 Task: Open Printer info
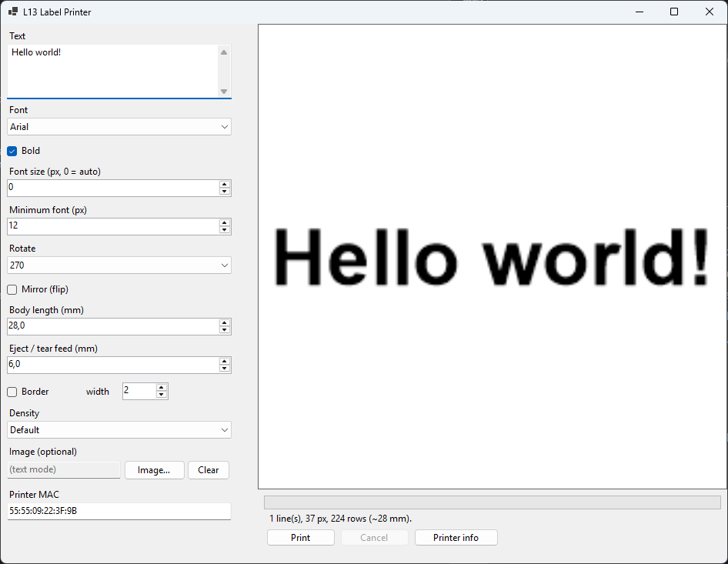(456, 538)
